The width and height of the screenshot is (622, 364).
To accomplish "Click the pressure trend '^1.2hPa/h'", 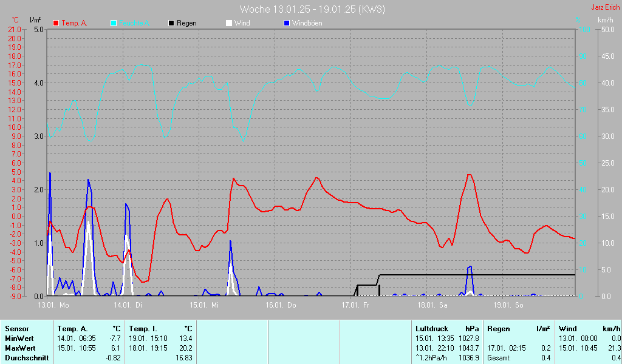I will click(x=431, y=358).
